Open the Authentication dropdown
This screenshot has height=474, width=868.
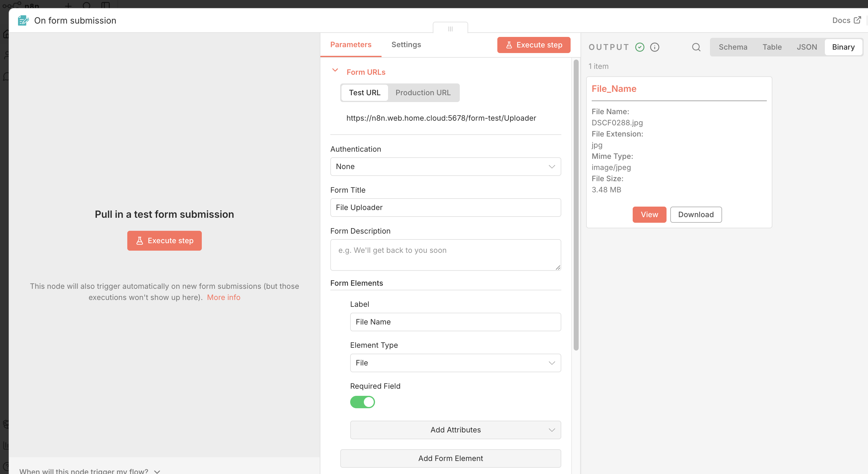click(x=445, y=167)
